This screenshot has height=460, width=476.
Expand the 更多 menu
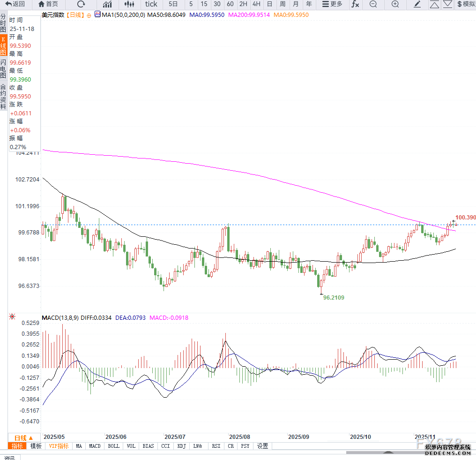[x=332, y=4]
